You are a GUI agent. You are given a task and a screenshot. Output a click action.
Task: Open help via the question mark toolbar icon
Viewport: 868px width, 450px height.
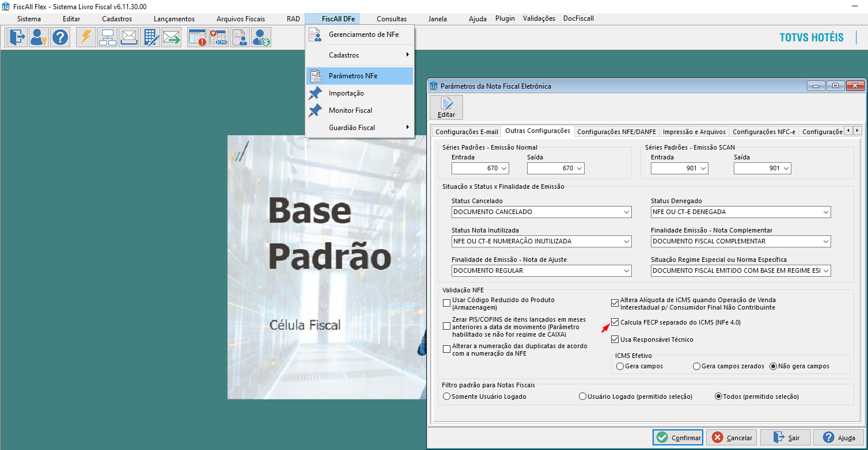[x=60, y=37]
